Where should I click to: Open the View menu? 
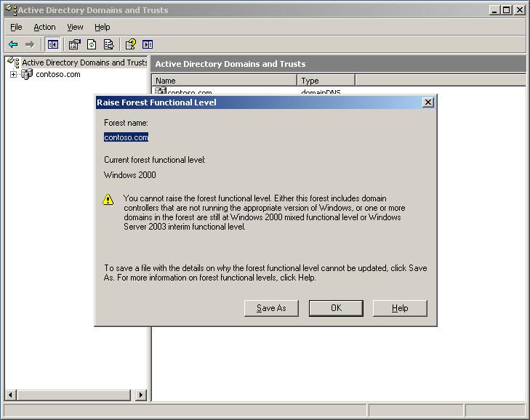(75, 27)
